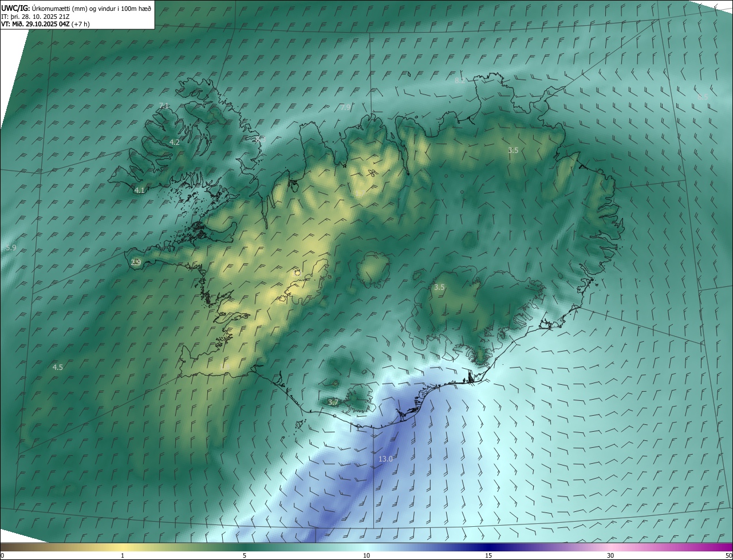Screen dimensions: 733x560
Task: Click the 4.5 value label
Action: pos(58,368)
